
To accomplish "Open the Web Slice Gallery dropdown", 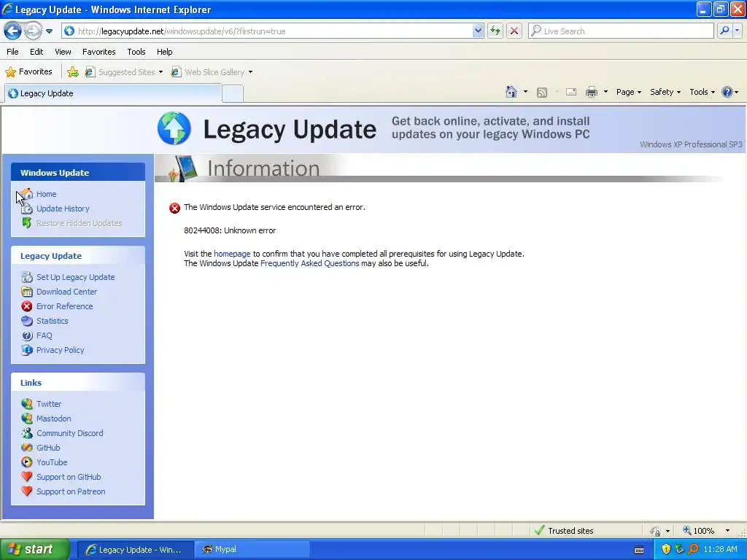I will pyautogui.click(x=212, y=72).
